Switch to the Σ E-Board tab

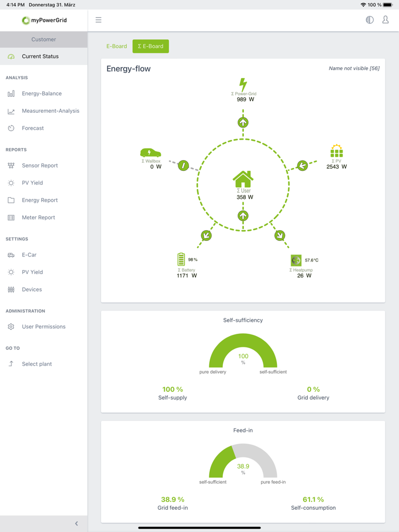click(150, 46)
